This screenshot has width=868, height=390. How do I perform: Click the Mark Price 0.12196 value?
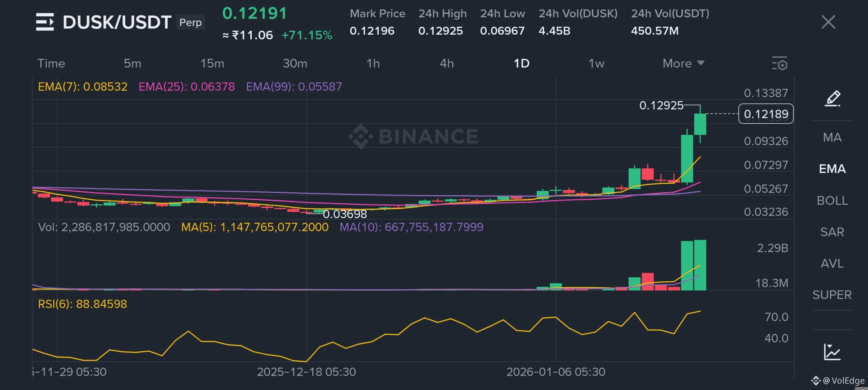point(372,31)
